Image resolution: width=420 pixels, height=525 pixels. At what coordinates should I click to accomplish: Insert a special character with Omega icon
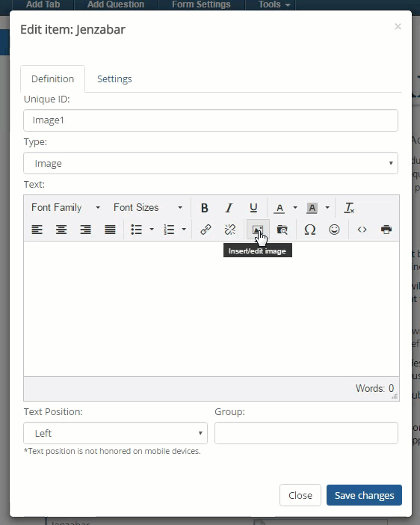point(310,230)
